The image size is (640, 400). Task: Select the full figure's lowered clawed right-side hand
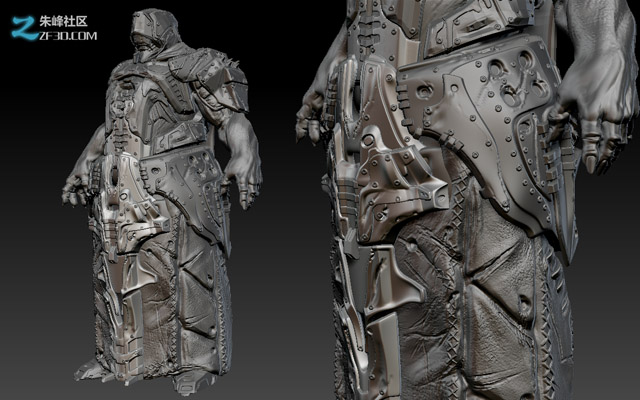click(245, 184)
